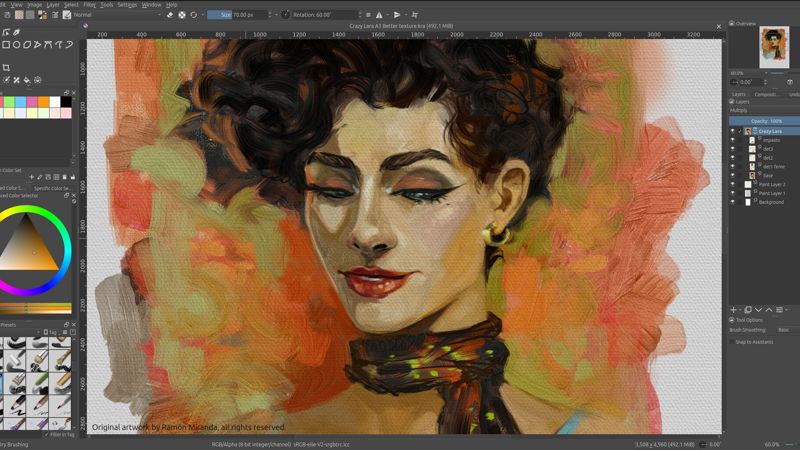Click the brush size stepper arrows
The width and height of the screenshot is (800, 450).
click(x=270, y=15)
